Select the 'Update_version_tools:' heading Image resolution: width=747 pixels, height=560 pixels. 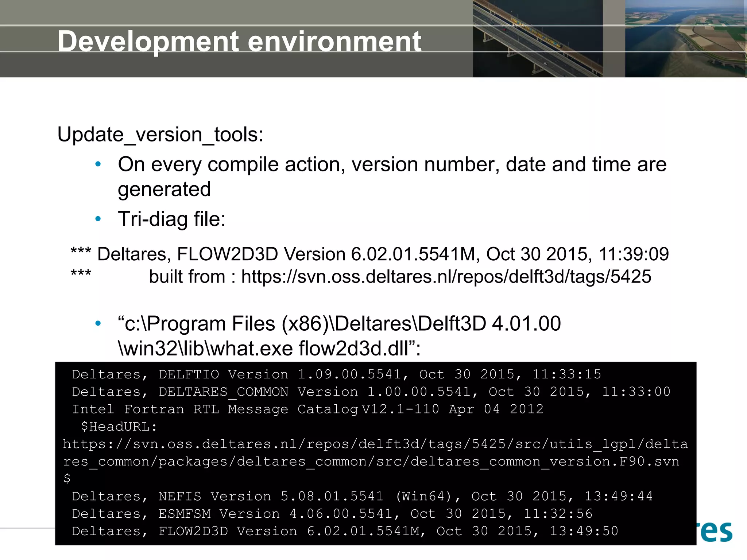(160, 135)
